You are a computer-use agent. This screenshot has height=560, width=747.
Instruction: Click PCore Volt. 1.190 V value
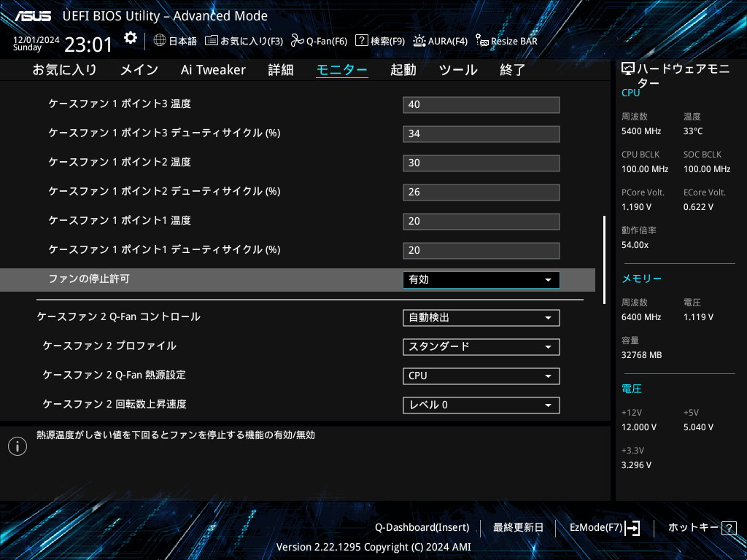[x=636, y=206]
